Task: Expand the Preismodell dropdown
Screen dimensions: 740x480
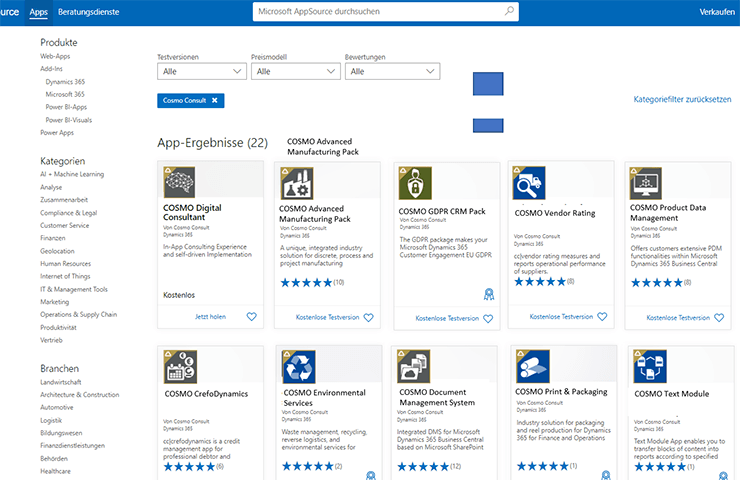Action: [x=295, y=72]
